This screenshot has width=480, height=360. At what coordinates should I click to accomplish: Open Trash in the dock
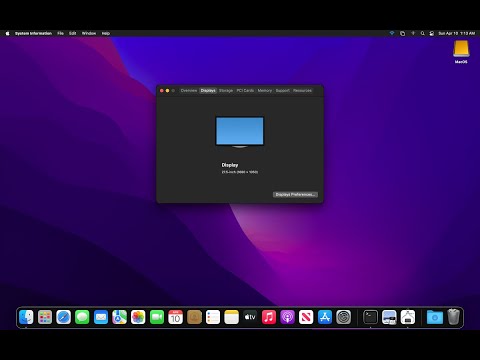(453, 317)
